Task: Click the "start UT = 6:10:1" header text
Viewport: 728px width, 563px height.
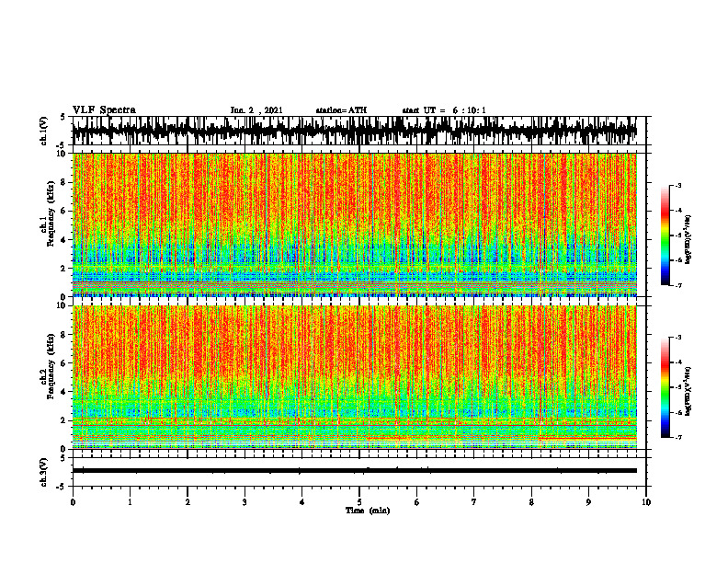Action: click(x=444, y=110)
